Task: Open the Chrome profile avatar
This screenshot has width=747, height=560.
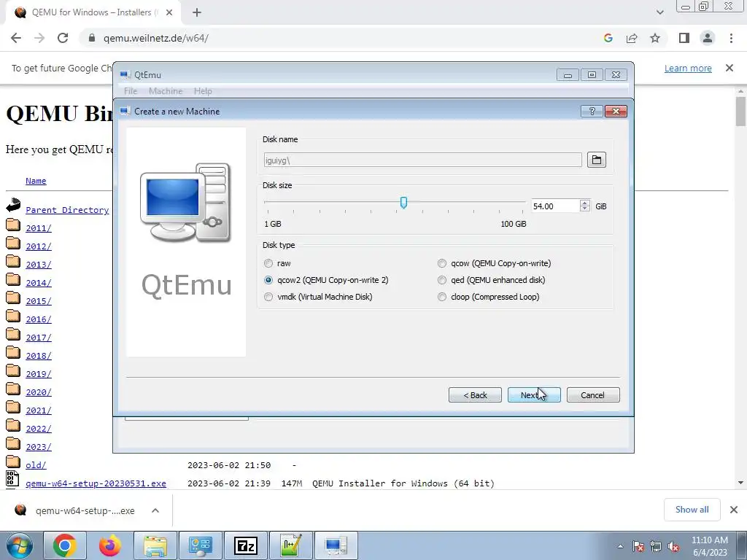Action: click(x=708, y=38)
